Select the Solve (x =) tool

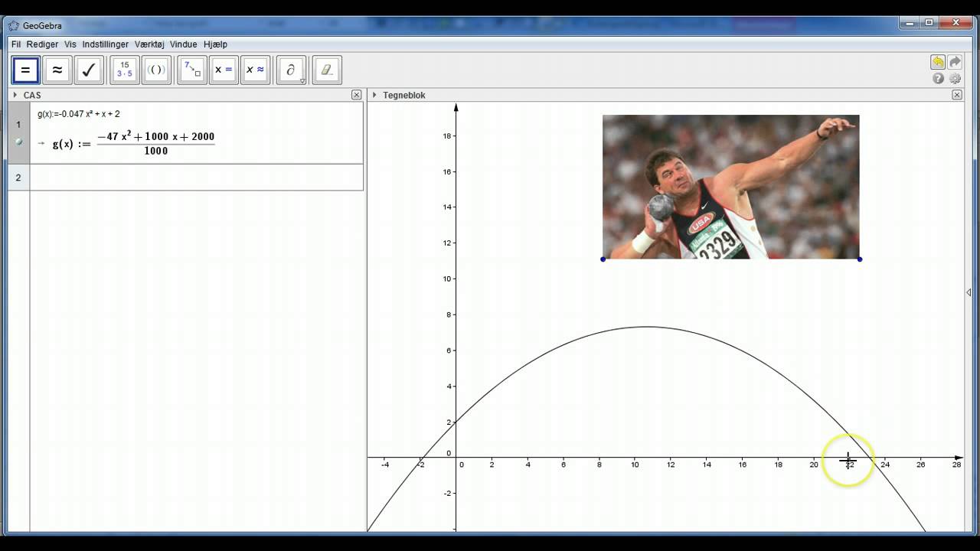[224, 70]
